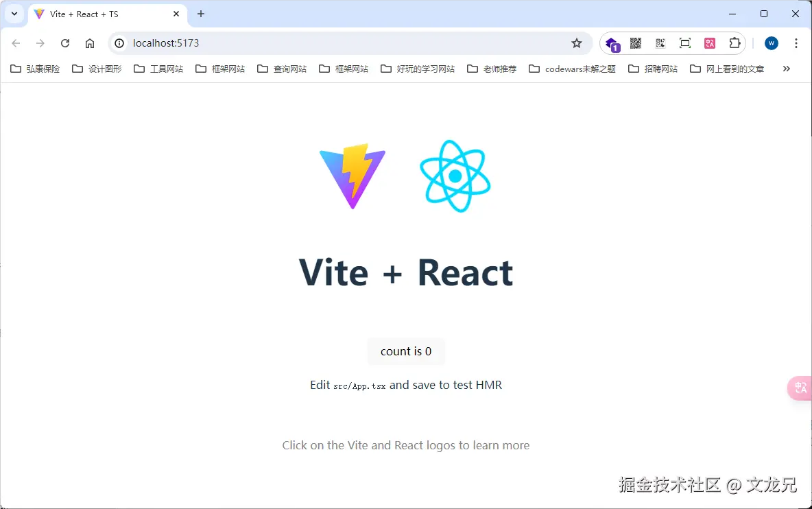Open the 老师推荐 bookmark folder
This screenshot has width=812, height=509.
pos(492,69)
